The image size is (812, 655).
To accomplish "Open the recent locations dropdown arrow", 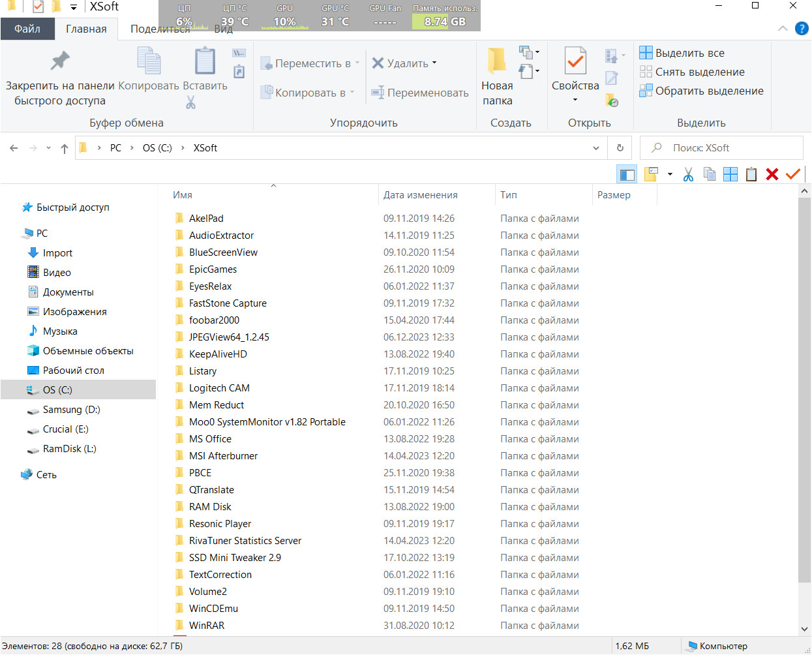I will click(x=48, y=148).
